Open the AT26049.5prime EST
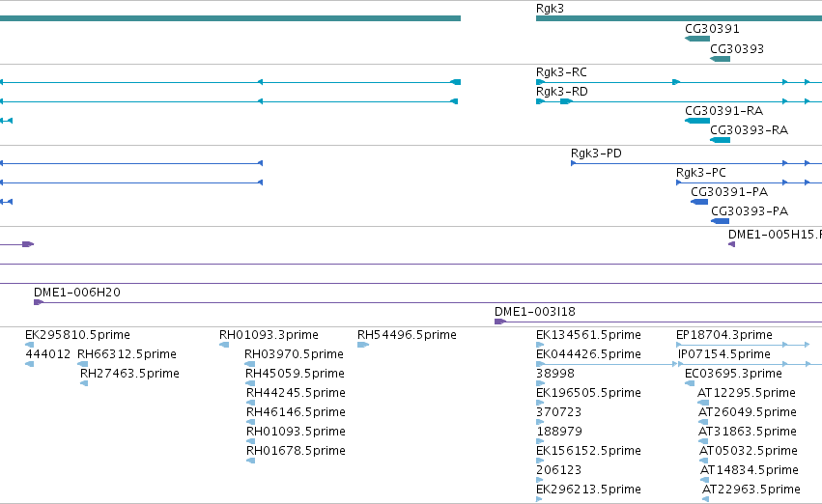The height and width of the screenshot is (504, 822). pos(703,422)
